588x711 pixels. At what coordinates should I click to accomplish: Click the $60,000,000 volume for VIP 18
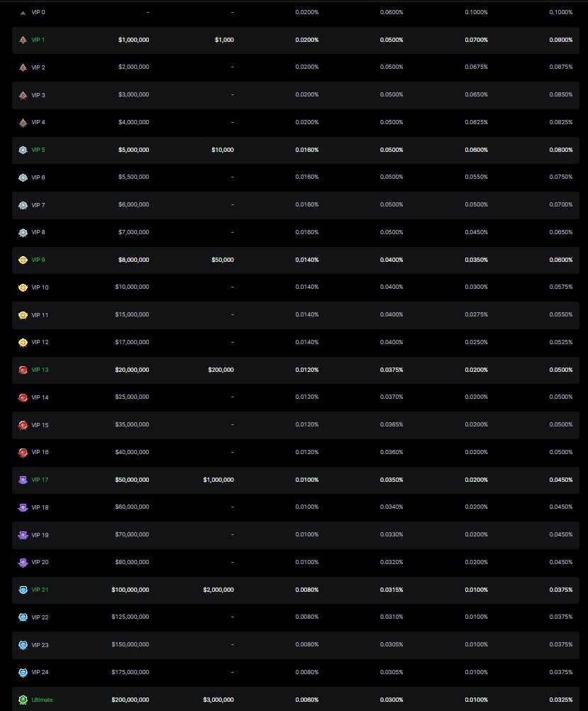(x=132, y=507)
